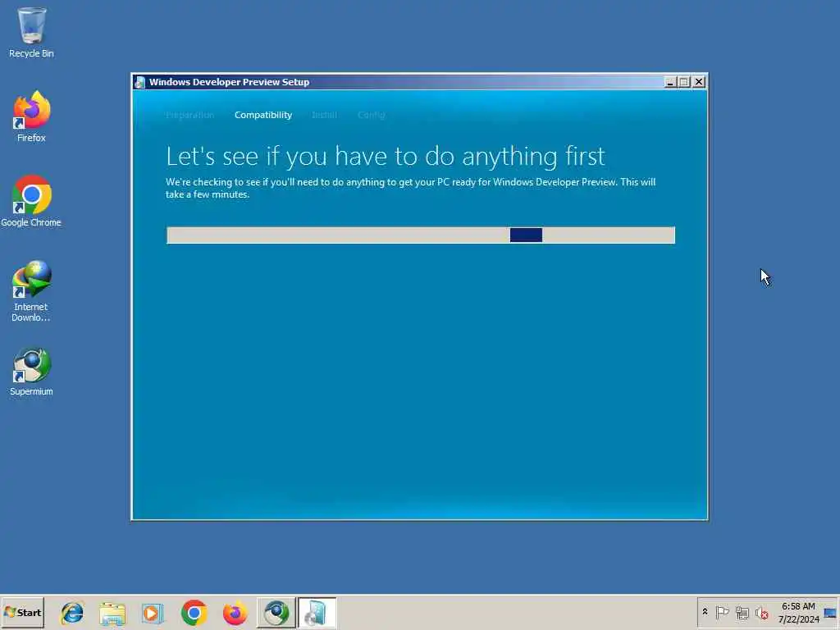Select the Install step tab
The width and height of the screenshot is (840, 630).
[325, 115]
